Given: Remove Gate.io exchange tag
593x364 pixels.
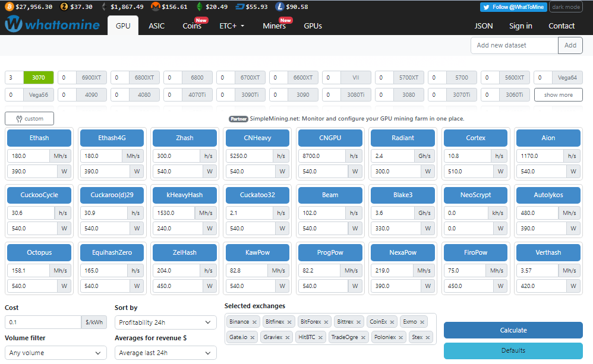Looking at the screenshot, I should click(253, 337).
